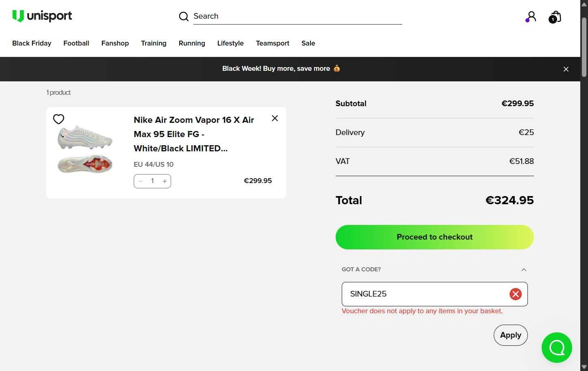The image size is (588, 371).
Task: Open the Sale menu
Action: pos(308,43)
